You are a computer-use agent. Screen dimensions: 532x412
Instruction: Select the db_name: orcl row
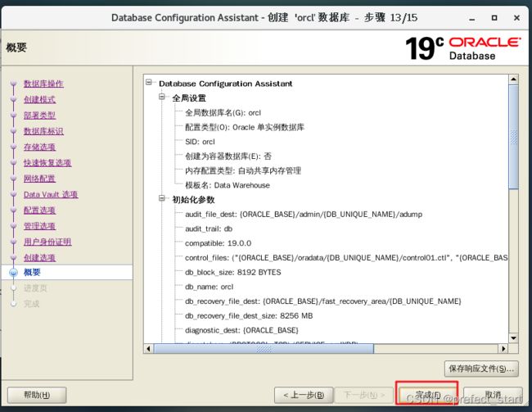[x=209, y=287]
